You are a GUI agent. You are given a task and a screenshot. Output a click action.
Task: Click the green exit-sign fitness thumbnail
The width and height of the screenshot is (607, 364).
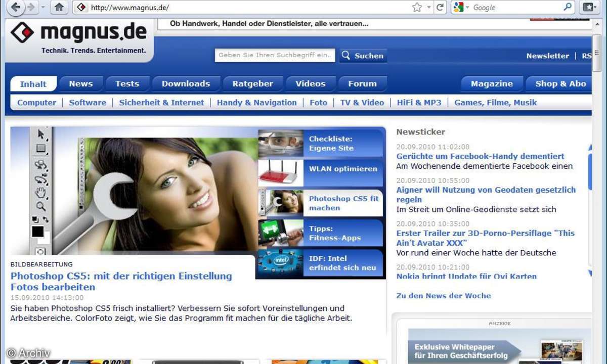tap(281, 233)
